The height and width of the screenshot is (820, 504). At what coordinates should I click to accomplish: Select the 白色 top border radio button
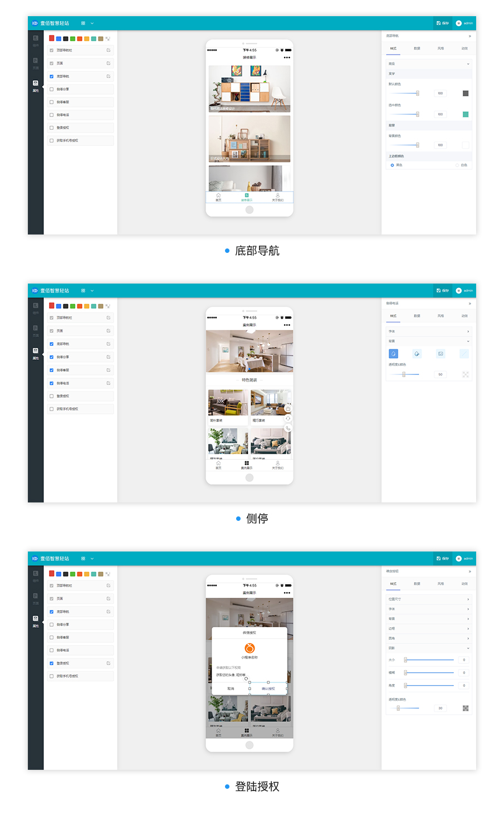457,165
